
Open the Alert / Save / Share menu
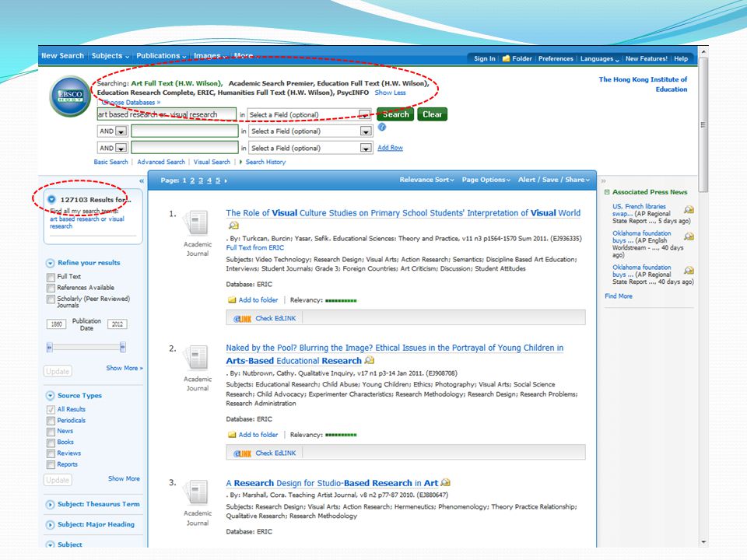tap(554, 180)
